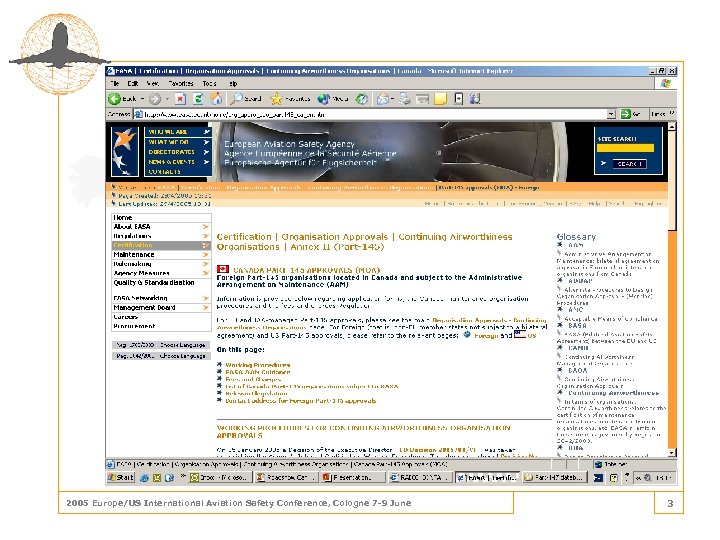Image resolution: width=720 pixels, height=540 pixels.
Task: Click the SEARCH button in the Site Search box
Action: click(630, 164)
